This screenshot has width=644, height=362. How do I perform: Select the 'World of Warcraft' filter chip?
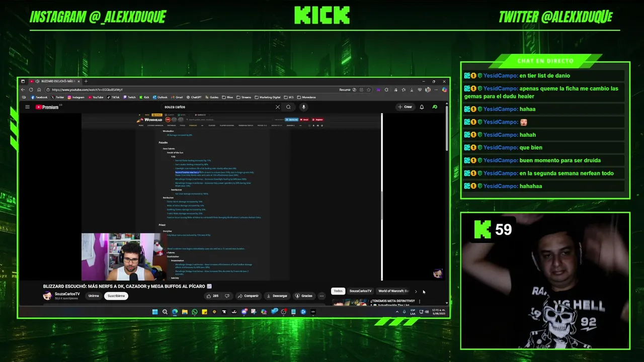pos(393,291)
